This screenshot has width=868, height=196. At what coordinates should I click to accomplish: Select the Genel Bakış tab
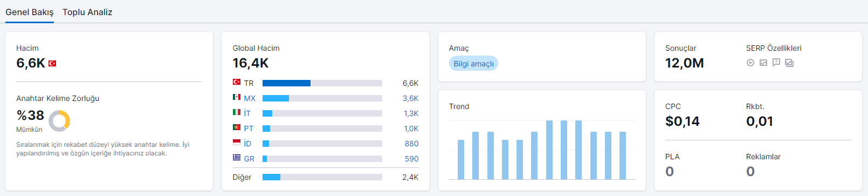point(30,12)
